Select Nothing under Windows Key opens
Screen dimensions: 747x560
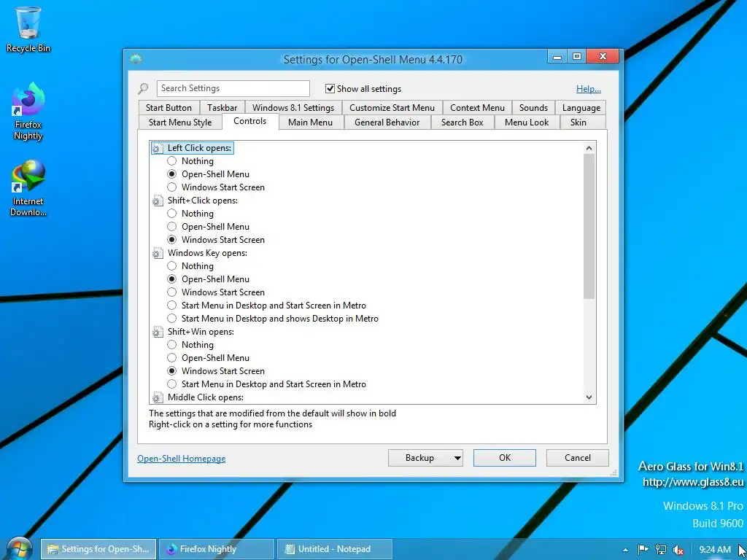(x=171, y=265)
